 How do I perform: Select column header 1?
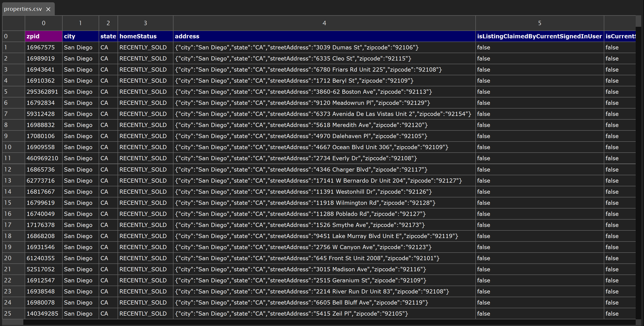point(80,23)
